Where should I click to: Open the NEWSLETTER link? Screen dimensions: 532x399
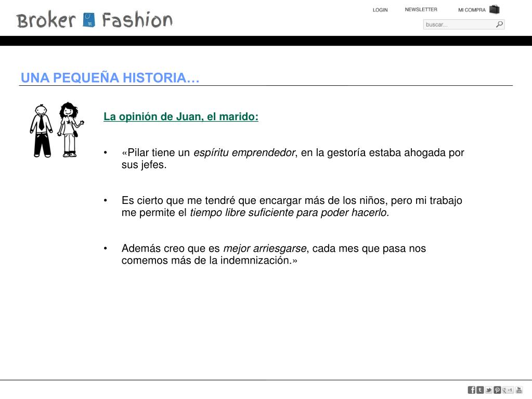[x=421, y=9]
